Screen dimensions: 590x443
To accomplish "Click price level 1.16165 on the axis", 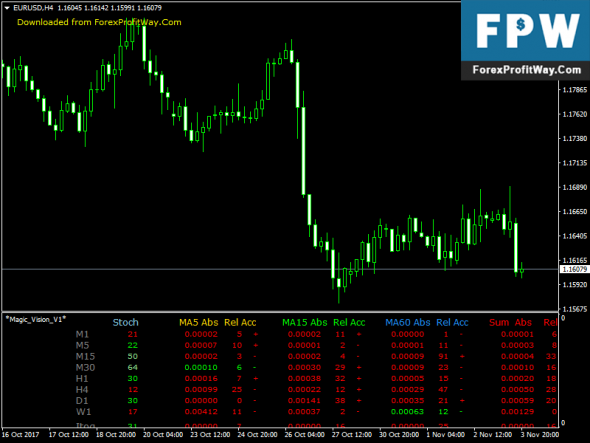I will coord(575,260).
